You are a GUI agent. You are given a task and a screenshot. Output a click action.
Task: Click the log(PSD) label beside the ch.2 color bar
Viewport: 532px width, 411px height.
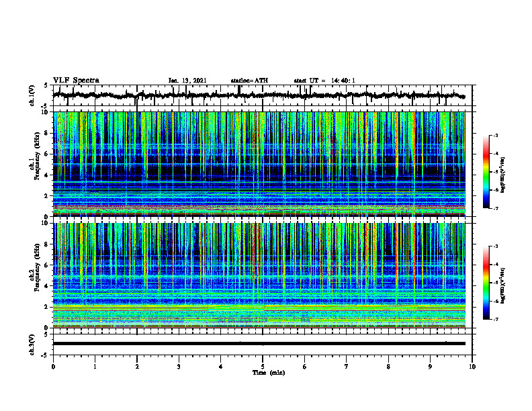coord(503,284)
